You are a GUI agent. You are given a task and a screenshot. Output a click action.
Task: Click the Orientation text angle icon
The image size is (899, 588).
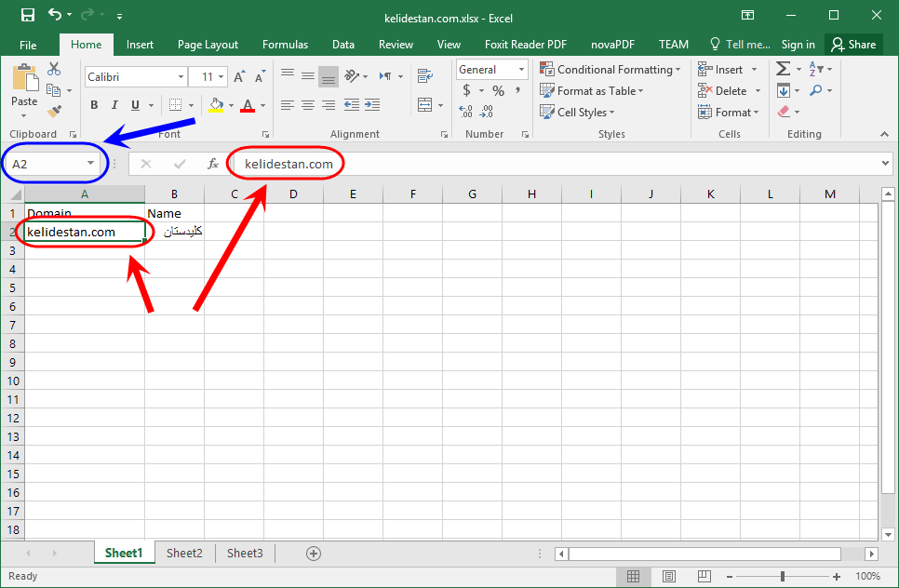352,75
